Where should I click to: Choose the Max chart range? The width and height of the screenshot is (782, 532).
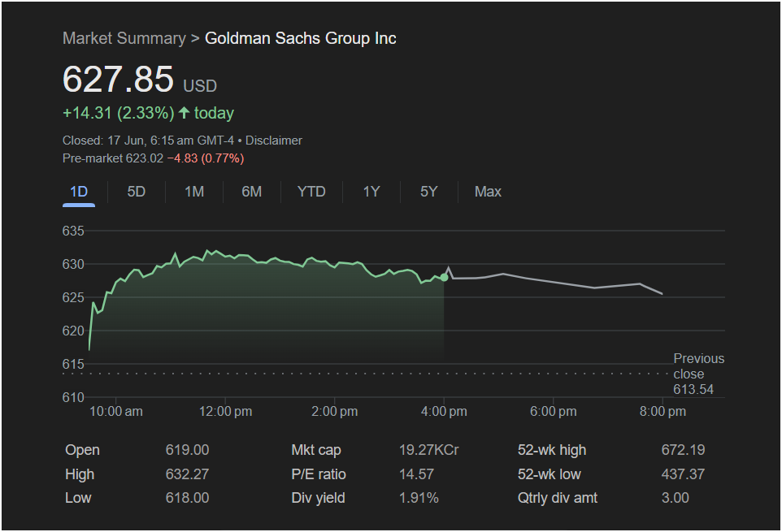(488, 192)
